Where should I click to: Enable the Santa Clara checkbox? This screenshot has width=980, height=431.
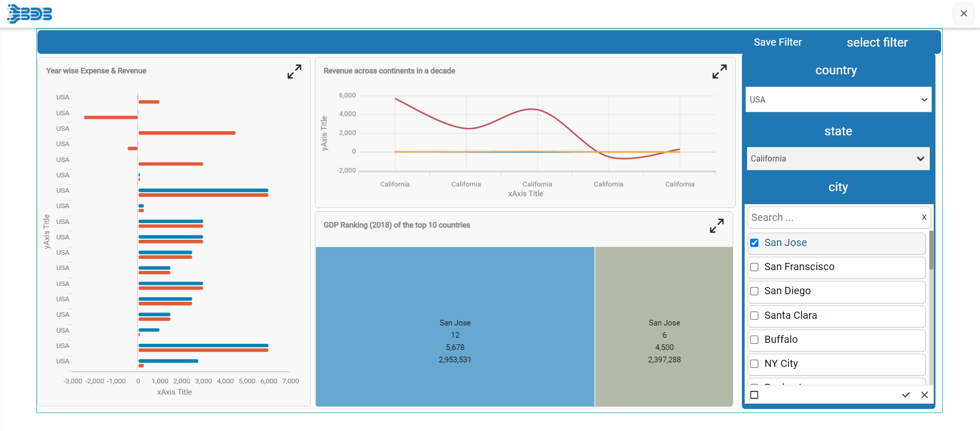point(754,316)
